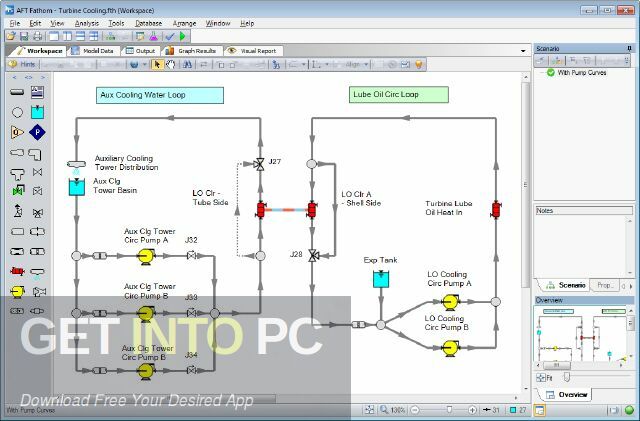Click the green status light in the bottom corner
Viewport: 640px width, 421px height.
click(629, 410)
